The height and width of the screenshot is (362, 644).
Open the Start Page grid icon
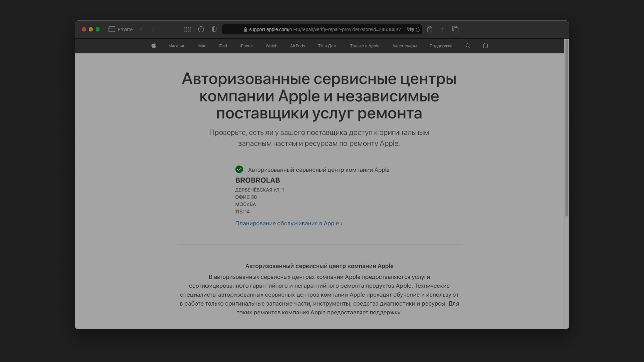pyautogui.click(x=187, y=29)
